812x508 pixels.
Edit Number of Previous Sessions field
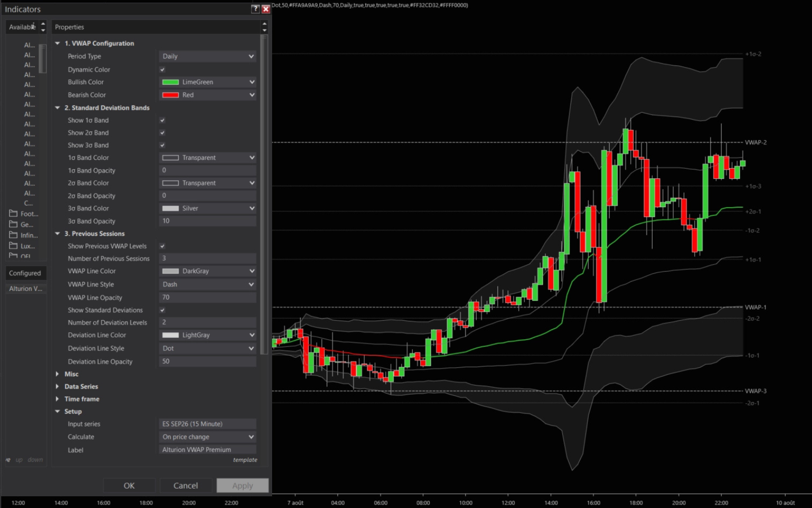tap(208, 259)
